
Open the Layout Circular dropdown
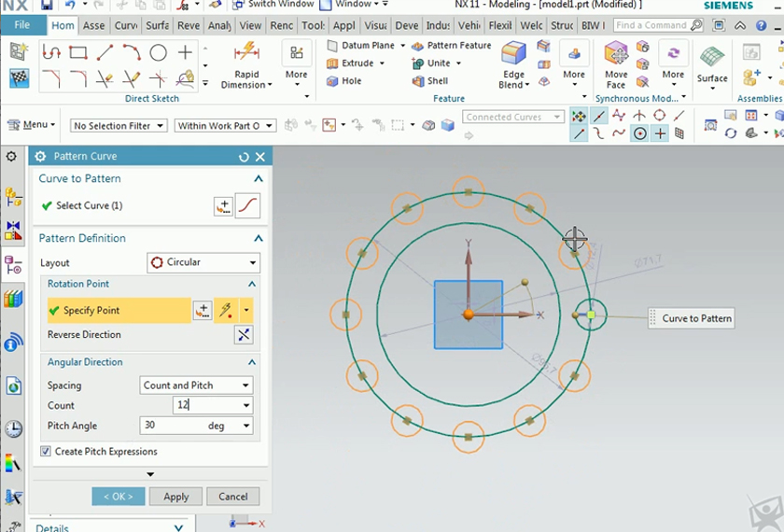click(x=203, y=262)
